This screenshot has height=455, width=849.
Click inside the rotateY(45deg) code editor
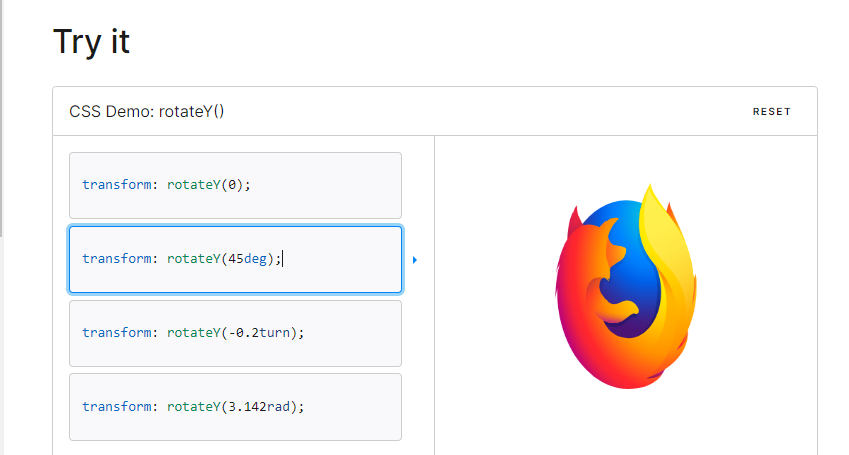coord(235,259)
